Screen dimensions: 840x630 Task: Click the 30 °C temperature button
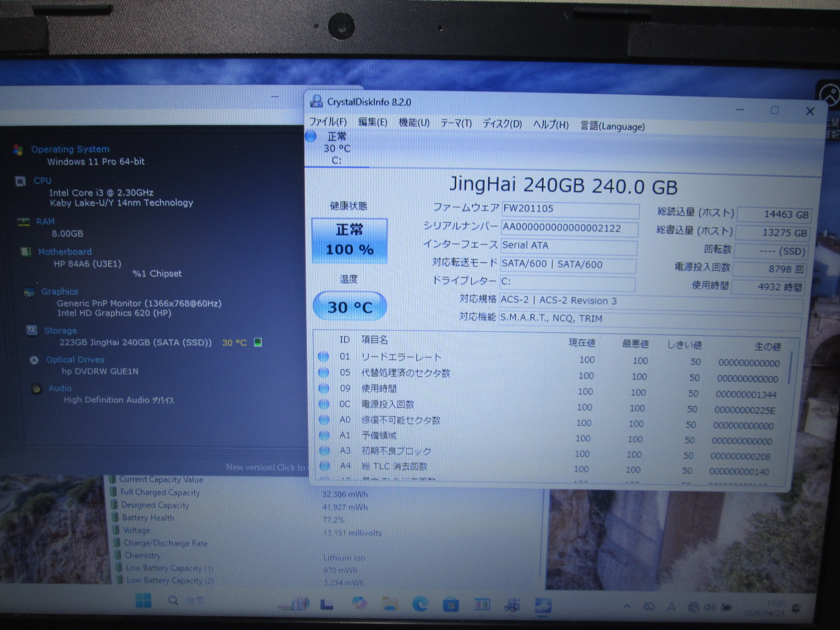pos(350,306)
